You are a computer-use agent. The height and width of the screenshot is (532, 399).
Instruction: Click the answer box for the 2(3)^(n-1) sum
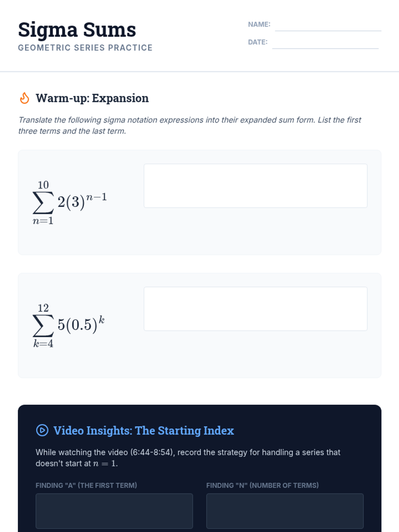(255, 186)
